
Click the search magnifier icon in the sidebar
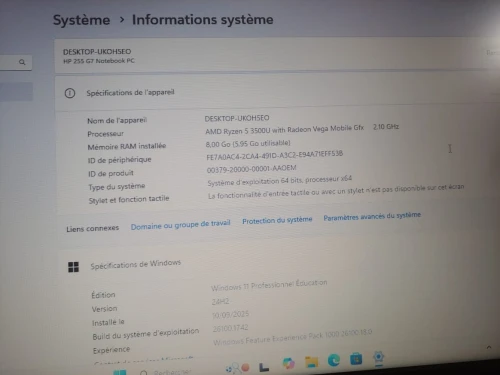coord(22,62)
